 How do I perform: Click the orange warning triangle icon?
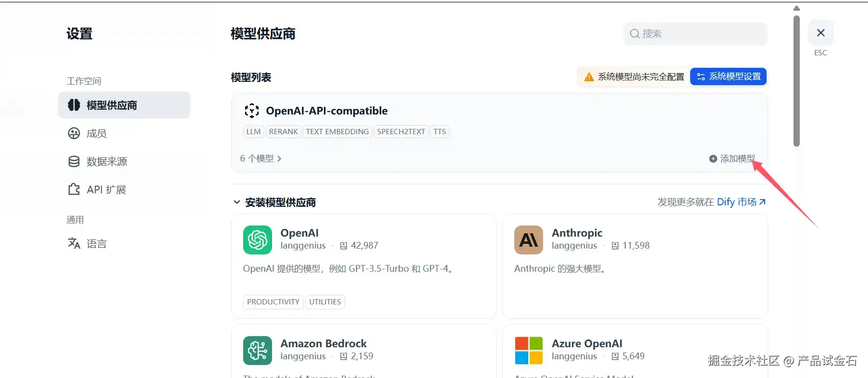(x=589, y=77)
